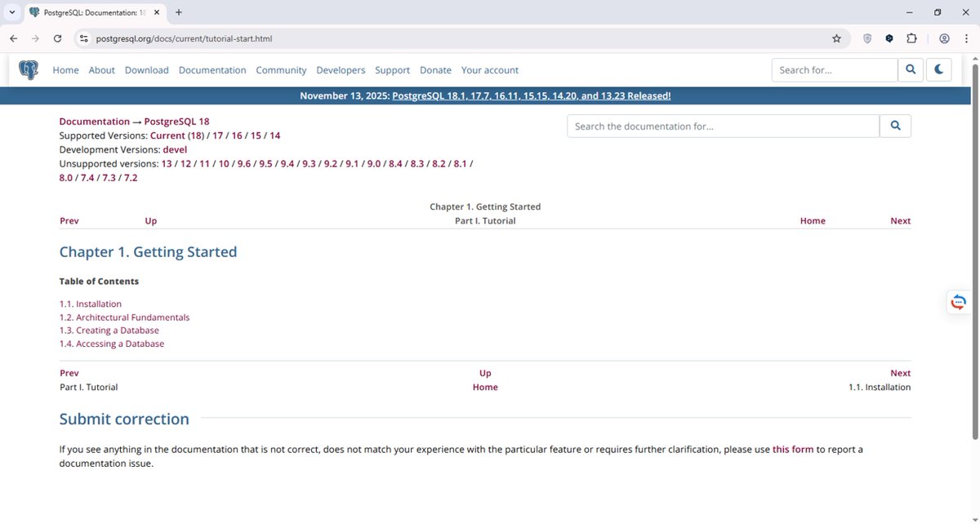Click the address bar URL
Image resolution: width=980 pixels, height=524 pixels.
[184, 38]
